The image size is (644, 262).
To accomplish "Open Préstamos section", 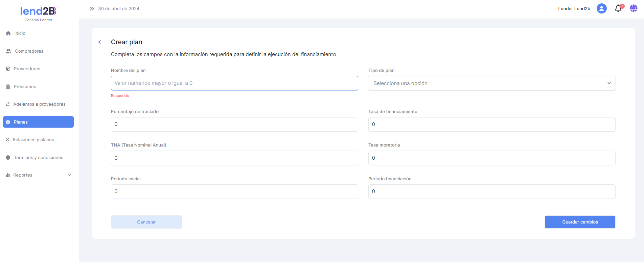I will (25, 87).
